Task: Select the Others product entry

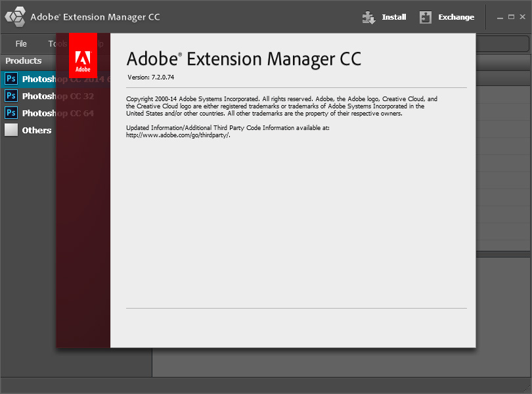Action: (x=37, y=130)
